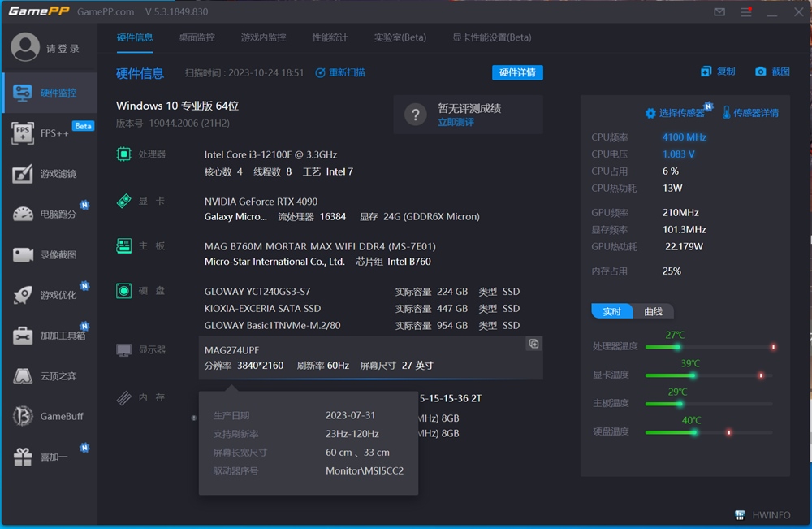Click the 复制 copy button
The image size is (812, 529).
pos(718,72)
